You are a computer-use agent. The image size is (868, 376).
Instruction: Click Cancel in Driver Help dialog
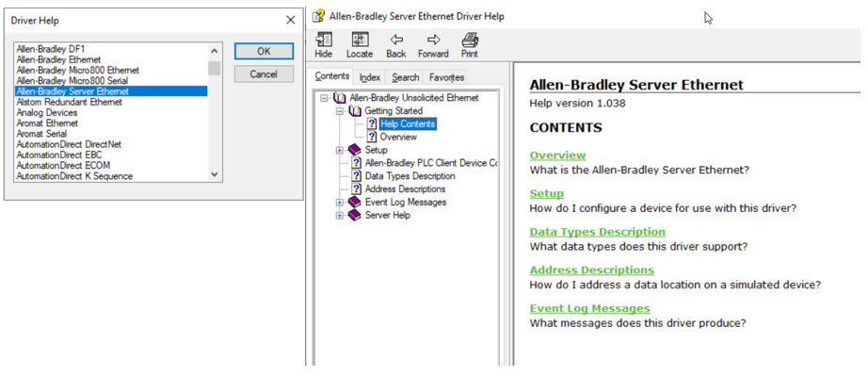(264, 74)
